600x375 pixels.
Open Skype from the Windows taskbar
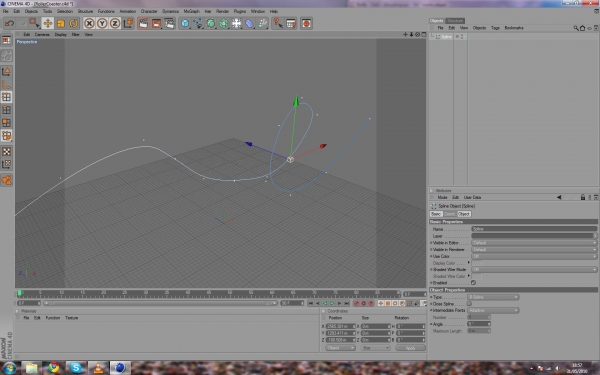point(76,368)
